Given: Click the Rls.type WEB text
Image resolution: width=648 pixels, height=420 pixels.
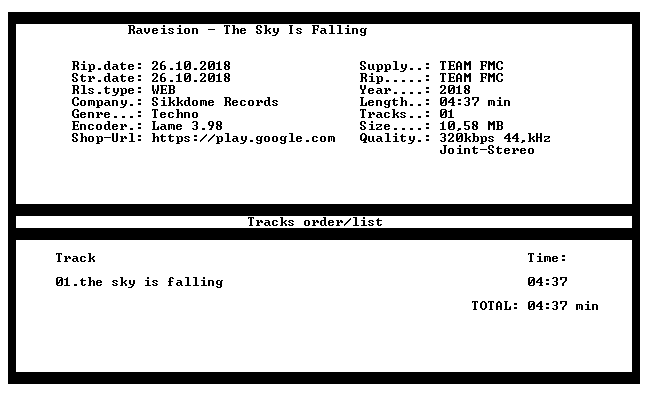Looking at the screenshot, I should pos(163,90).
